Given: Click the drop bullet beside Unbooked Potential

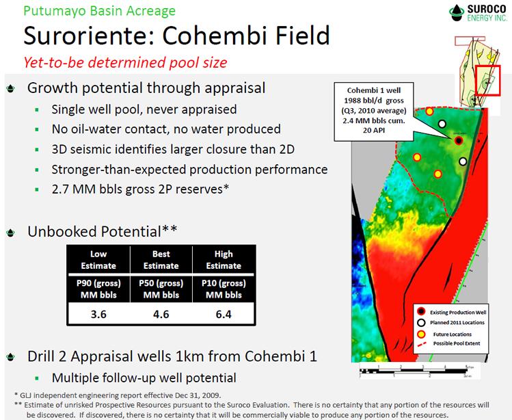Looking at the screenshot, I should coord(11,233).
